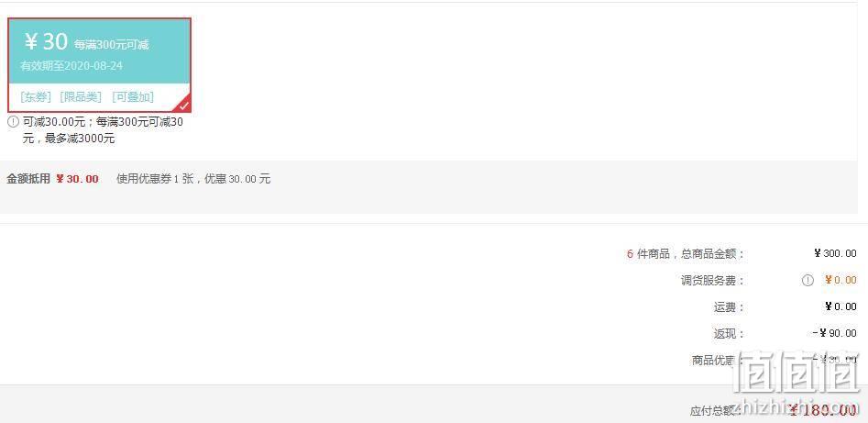Viewport: 868px width, 423px height.
Task: Click the [可叠加] tag on the coupon
Action: (x=133, y=97)
